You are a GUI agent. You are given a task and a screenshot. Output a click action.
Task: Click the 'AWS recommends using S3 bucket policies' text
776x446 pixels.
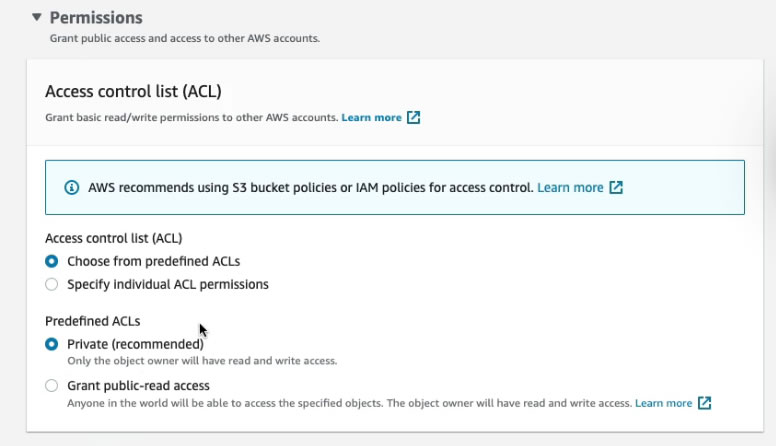point(310,188)
